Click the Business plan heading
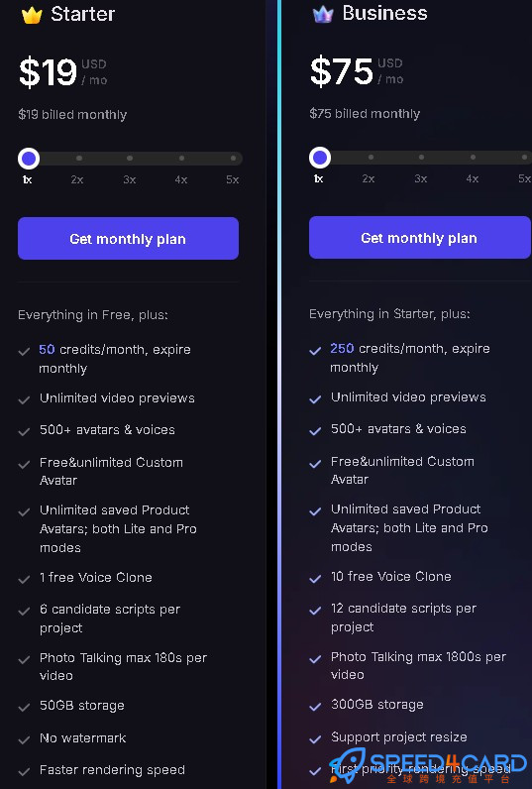Image resolution: width=532 pixels, height=789 pixels. pyautogui.click(x=384, y=14)
